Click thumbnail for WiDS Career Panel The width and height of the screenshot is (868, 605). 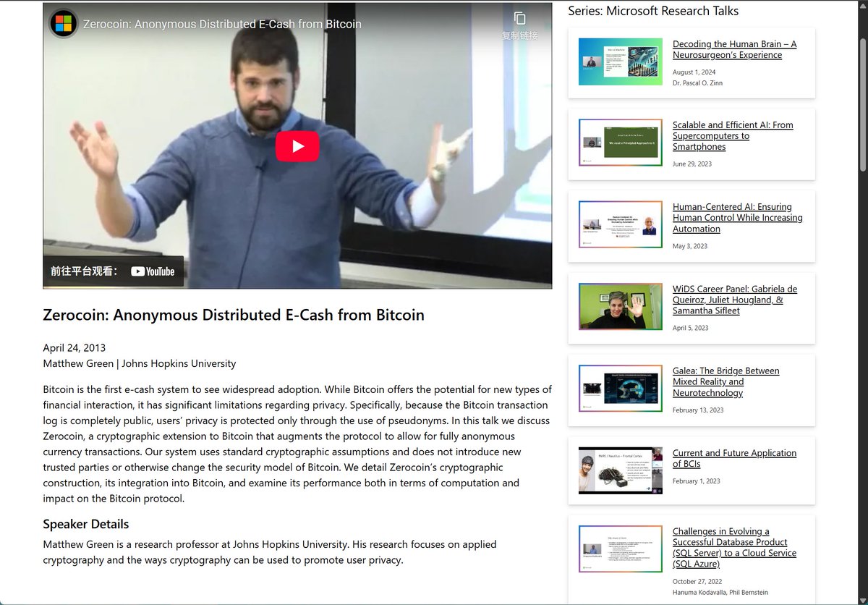[x=620, y=307]
